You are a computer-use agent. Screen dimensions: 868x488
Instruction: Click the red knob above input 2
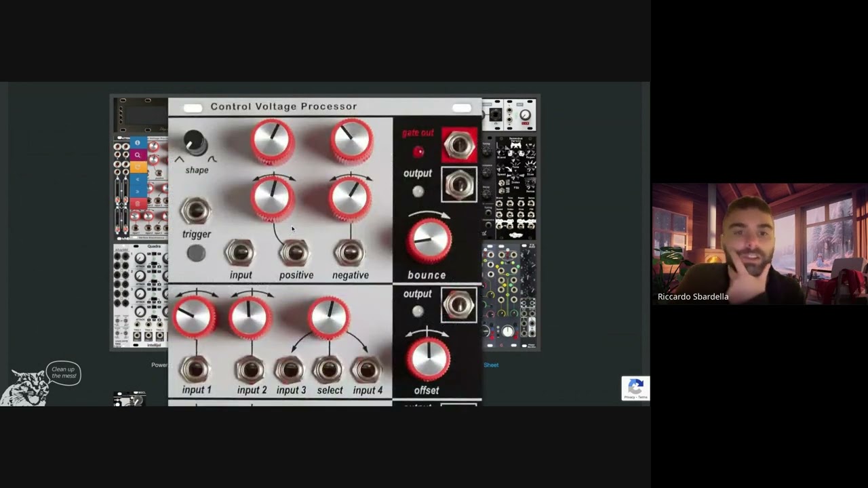pyautogui.click(x=249, y=317)
